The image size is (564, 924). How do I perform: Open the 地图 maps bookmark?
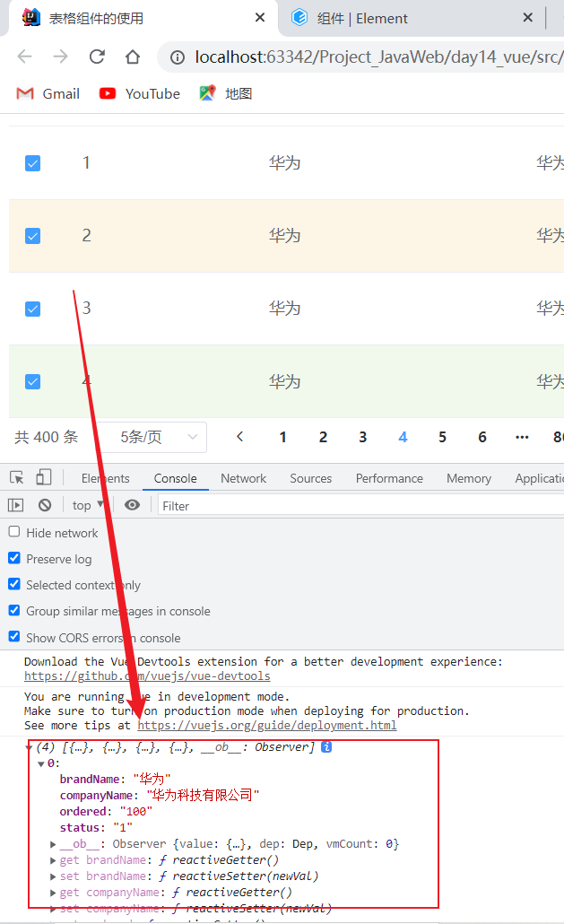pyautogui.click(x=226, y=93)
